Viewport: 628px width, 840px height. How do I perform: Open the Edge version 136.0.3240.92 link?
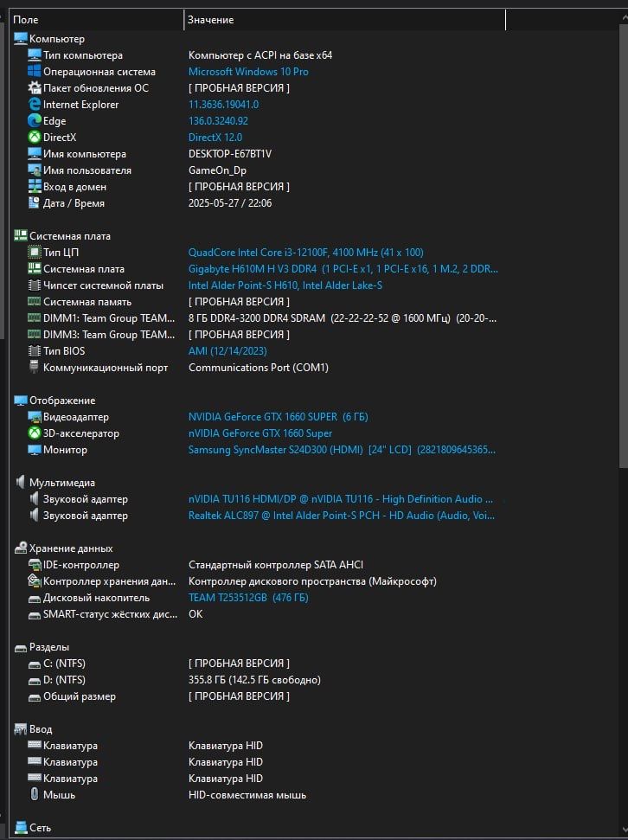pos(218,120)
